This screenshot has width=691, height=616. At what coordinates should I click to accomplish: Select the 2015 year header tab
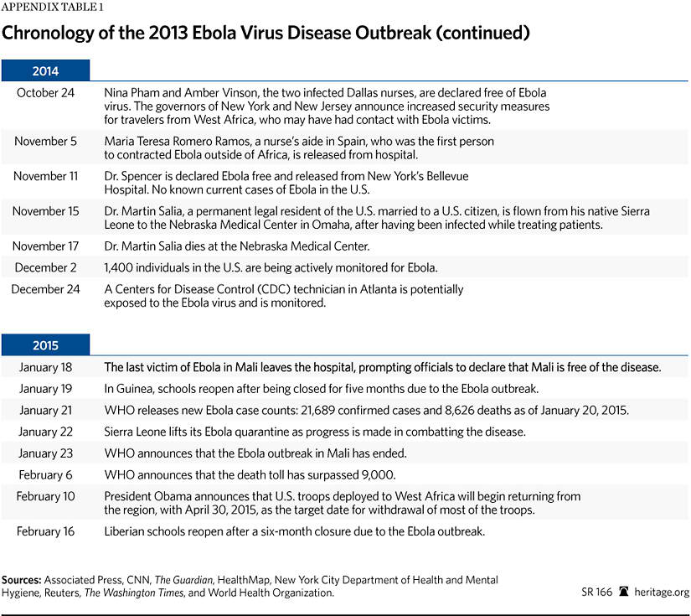[45, 345]
